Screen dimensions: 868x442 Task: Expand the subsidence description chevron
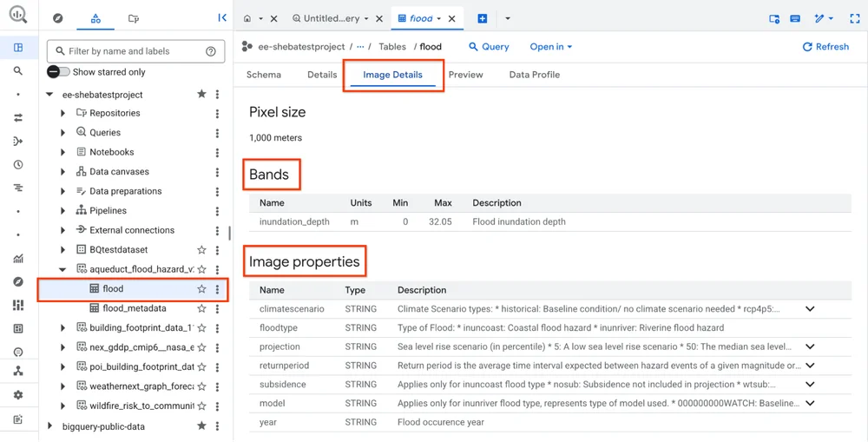810,385
